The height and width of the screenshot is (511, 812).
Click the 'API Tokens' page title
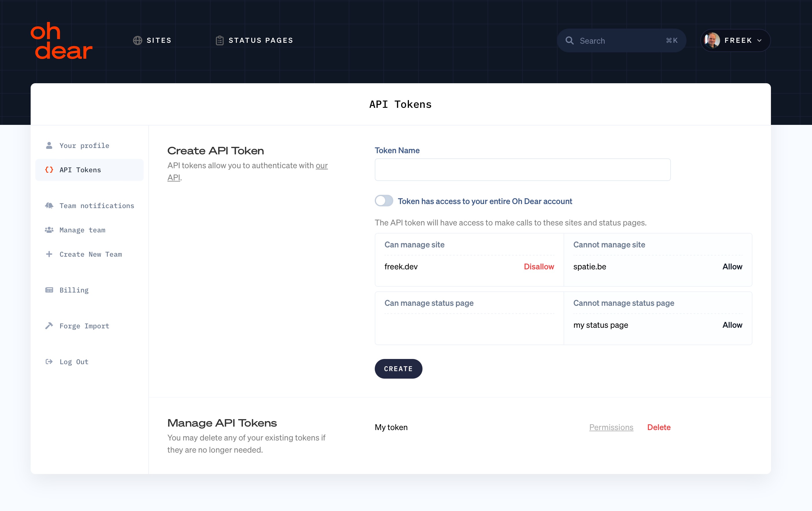coord(401,104)
